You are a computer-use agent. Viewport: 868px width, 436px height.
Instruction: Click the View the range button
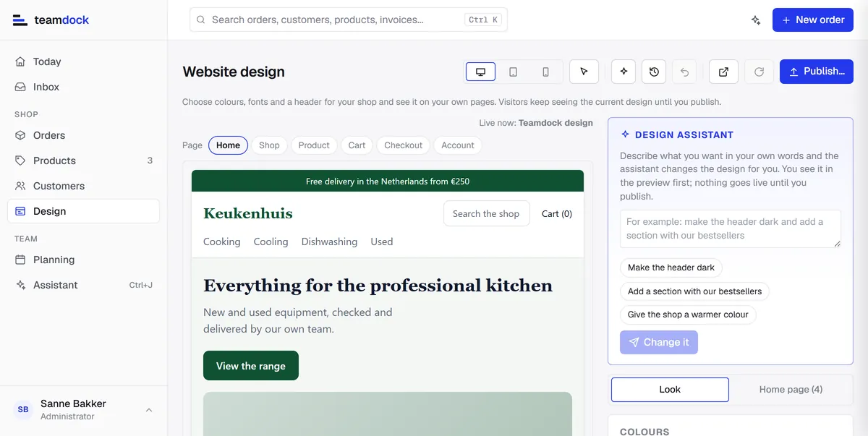[251, 366]
